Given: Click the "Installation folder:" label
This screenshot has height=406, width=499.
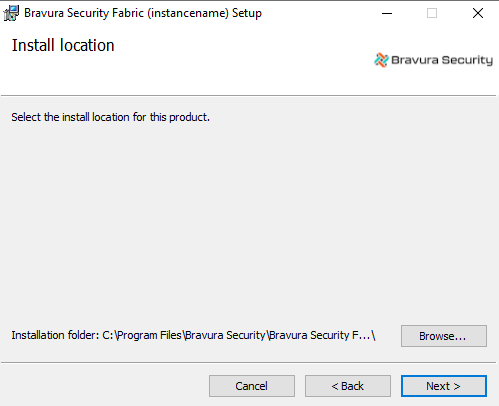Looking at the screenshot, I should click(55, 335).
